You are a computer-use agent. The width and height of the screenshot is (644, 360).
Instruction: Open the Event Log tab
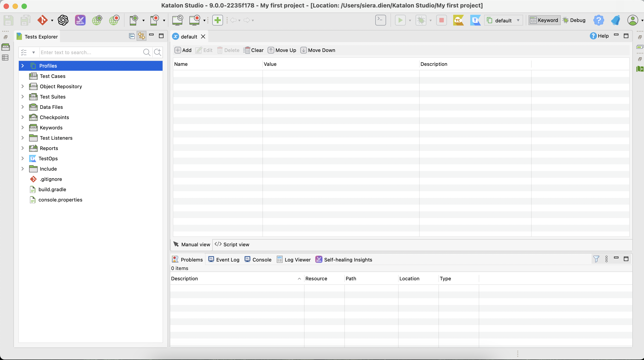pyautogui.click(x=224, y=259)
